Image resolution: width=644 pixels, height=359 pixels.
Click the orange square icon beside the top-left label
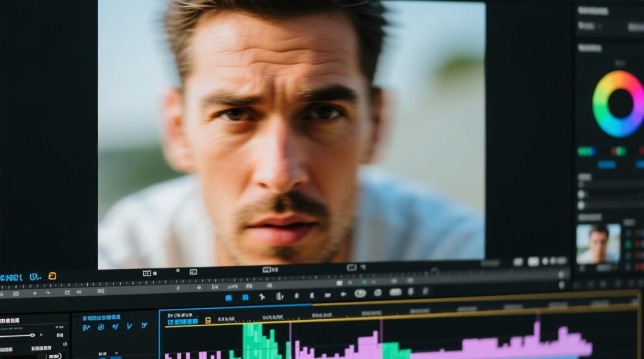coord(52,276)
